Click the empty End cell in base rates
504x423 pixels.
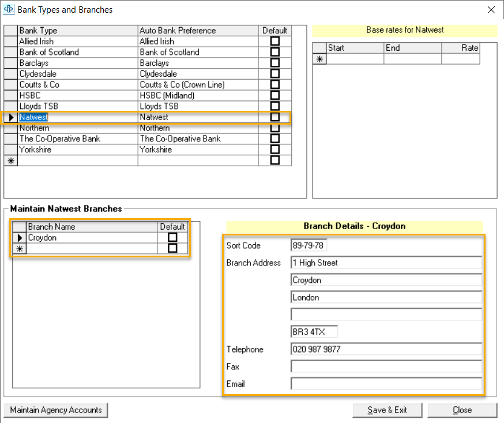[x=413, y=59]
